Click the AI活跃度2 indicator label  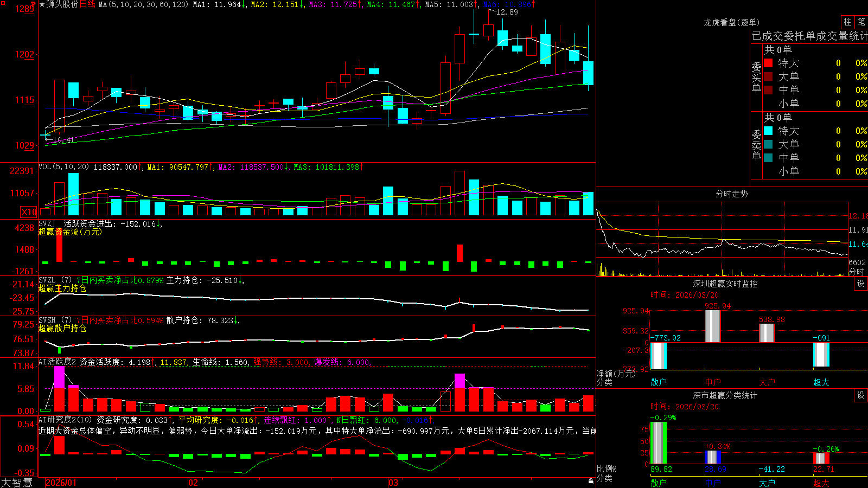click(58, 362)
